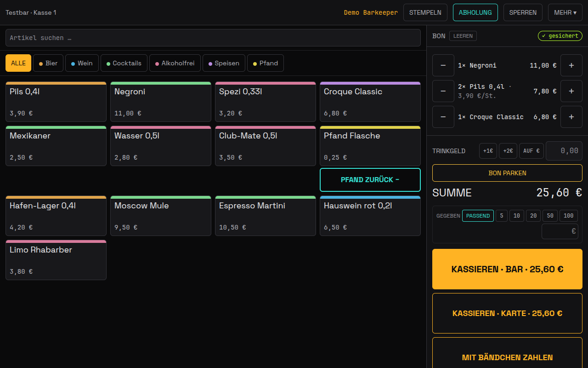Open the MEHR dropdown menu
This screenshot has width=588, height=368.
[565, 12]
